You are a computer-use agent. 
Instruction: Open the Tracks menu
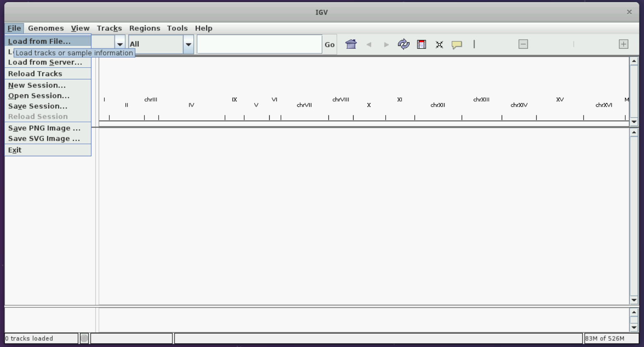click(x=109, y=28)
